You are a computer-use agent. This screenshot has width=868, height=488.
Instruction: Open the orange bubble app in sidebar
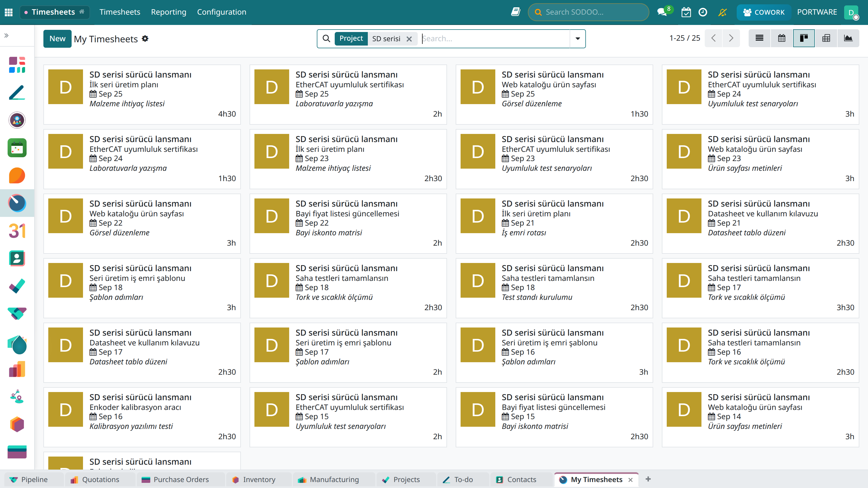tap(17, 175)
